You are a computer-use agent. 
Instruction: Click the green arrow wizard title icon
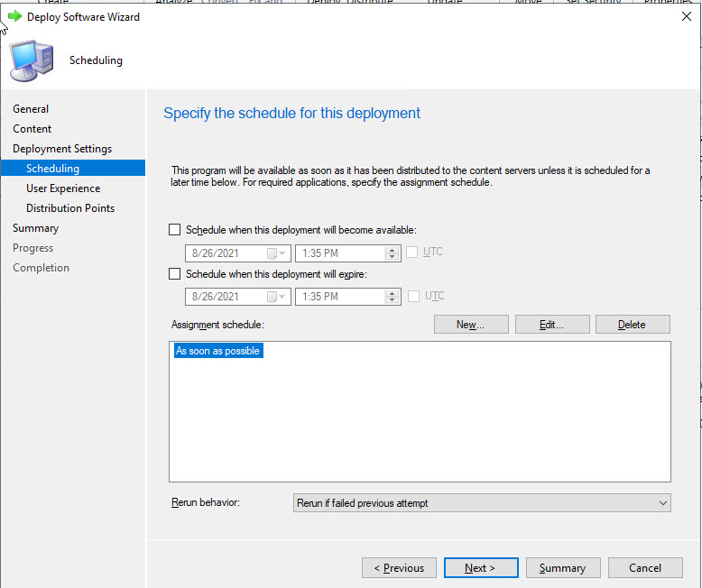[x=14, y=16]
